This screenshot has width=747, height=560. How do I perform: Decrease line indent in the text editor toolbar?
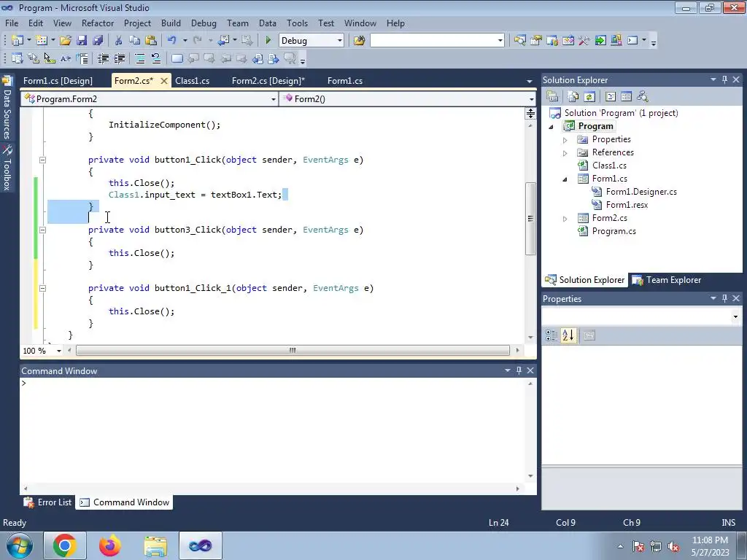click(103, 58)
